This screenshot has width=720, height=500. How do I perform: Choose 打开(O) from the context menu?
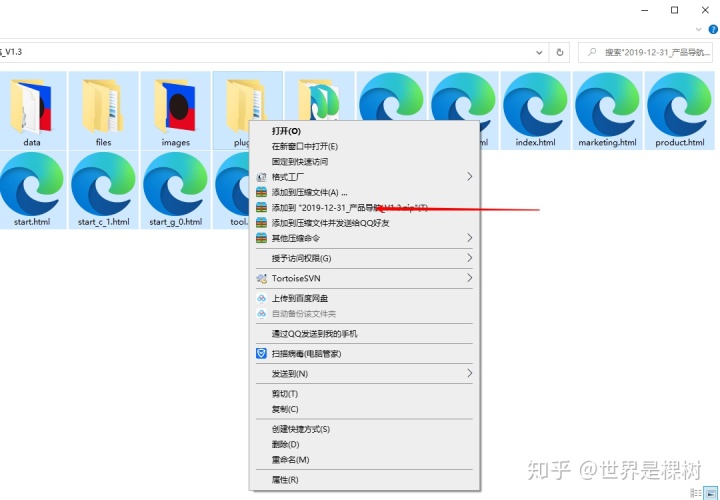365,131
